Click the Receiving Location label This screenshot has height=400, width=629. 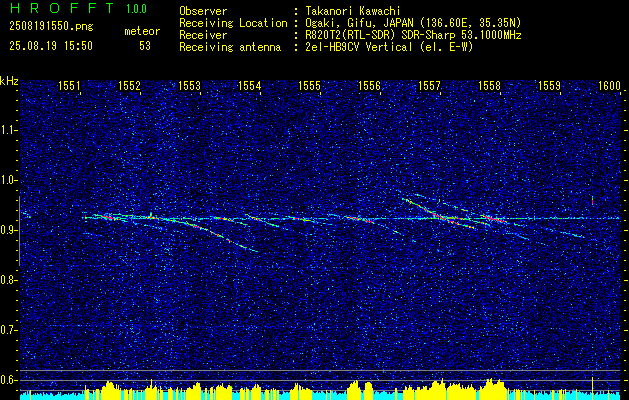[x=233, y=23]
